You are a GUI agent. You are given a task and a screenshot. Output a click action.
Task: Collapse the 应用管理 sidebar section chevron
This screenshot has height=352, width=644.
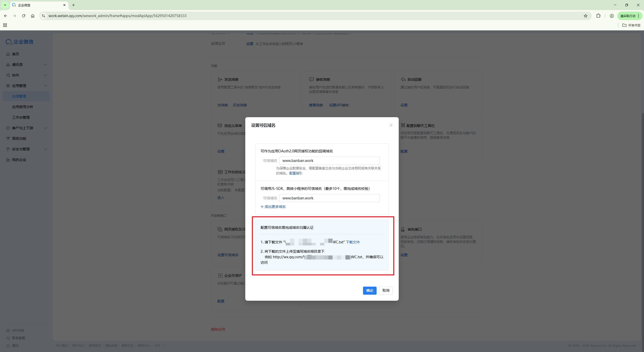click(46, 86)
